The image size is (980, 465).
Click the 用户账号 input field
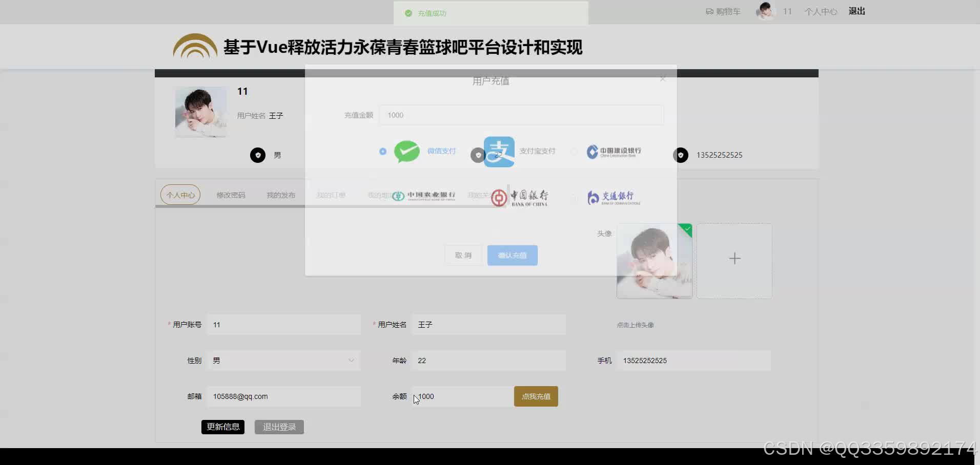click(x=283, y=325)
